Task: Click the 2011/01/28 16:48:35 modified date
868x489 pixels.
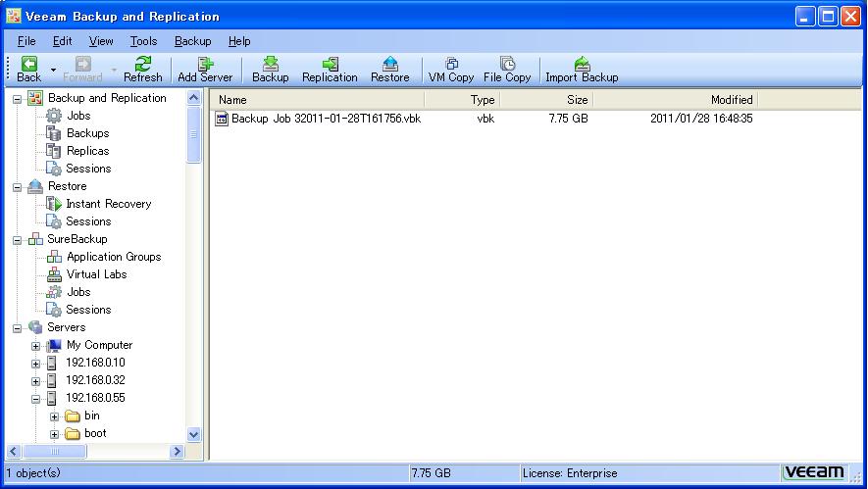Action: click(701, 119)
